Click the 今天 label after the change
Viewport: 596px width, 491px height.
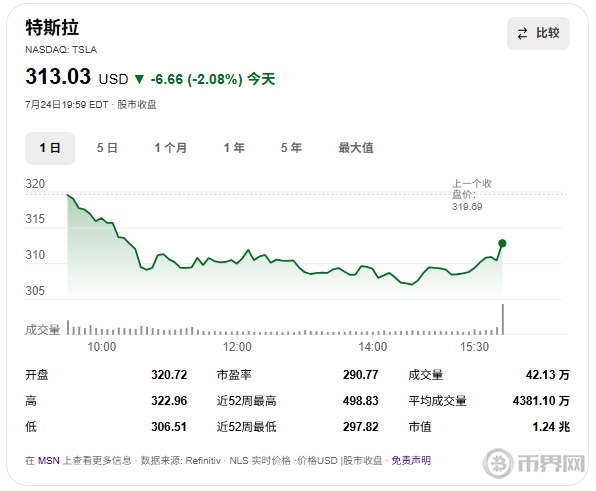(x=261, y=79)
